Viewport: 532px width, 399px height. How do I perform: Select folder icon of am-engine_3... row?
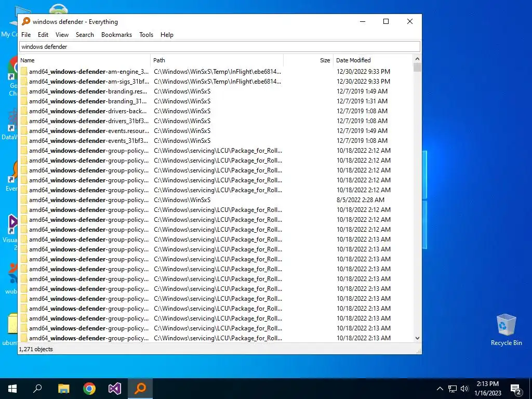click(24, 72)
